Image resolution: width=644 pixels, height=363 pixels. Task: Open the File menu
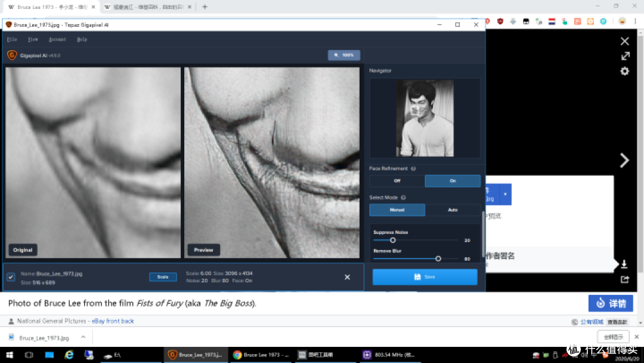pos(12,39)
